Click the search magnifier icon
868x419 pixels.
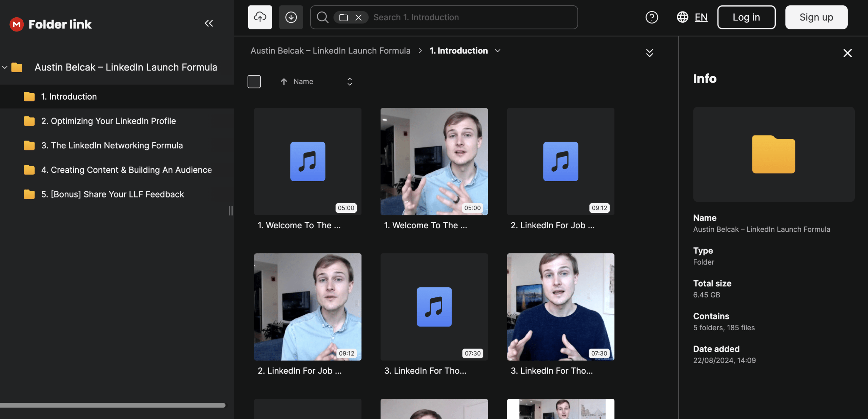click(322, 17)
